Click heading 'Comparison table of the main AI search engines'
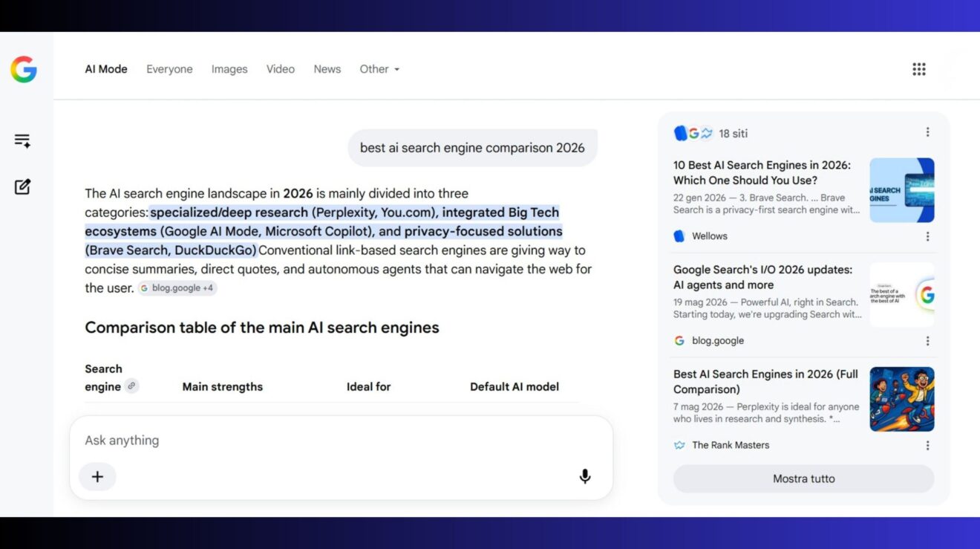The image size is (980, 549). [262, 328]
